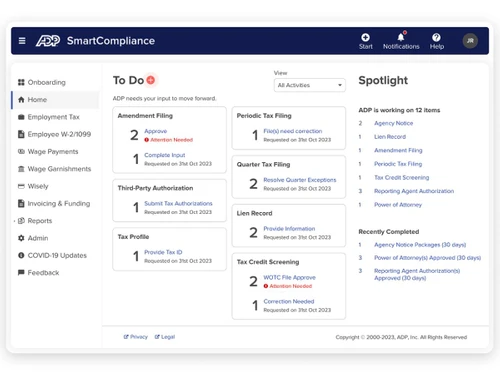
Task: Click Correction Needed link
Action: click(x=289, y=301)
